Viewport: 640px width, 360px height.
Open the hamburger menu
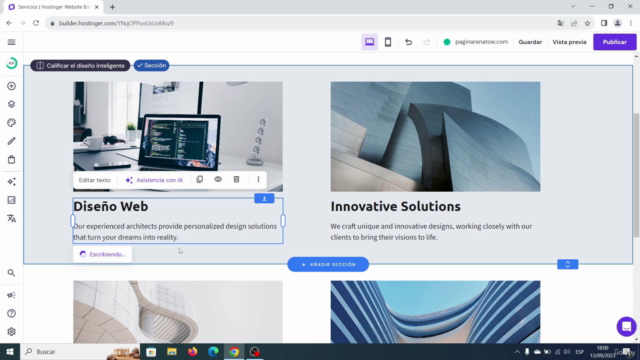11,42
